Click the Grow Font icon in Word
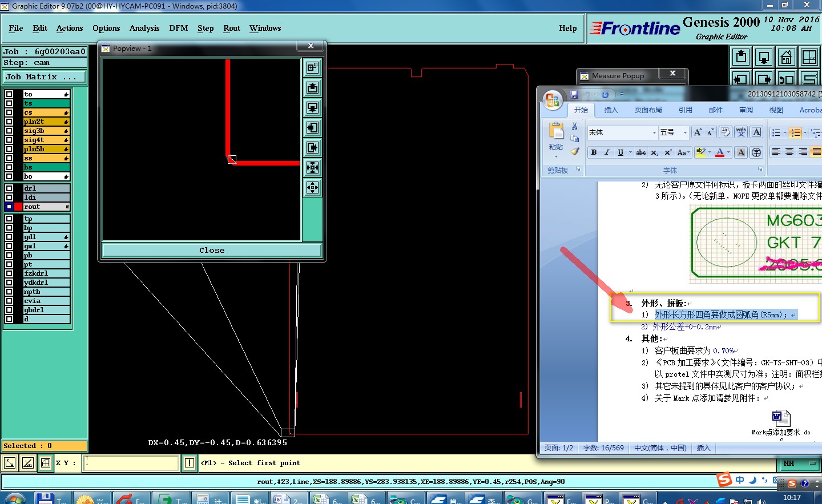 pos(698,132)
